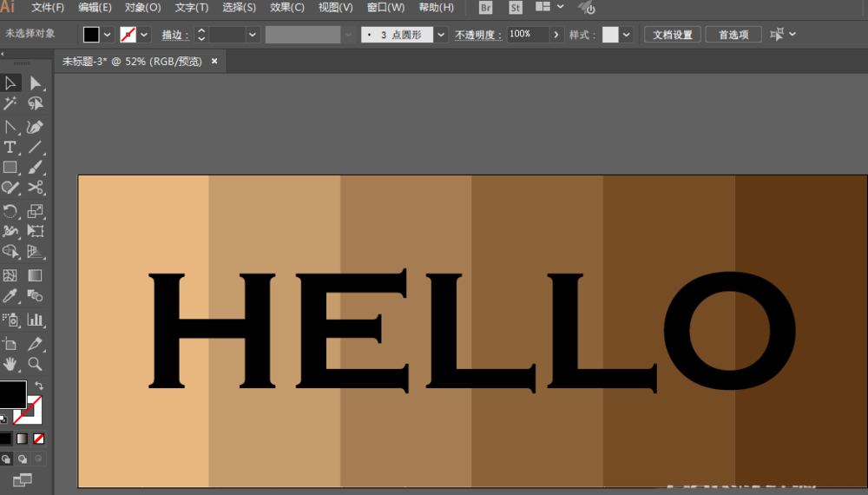
Task: Open Adobe Bridge via Br icon
Action: [485, 8]
